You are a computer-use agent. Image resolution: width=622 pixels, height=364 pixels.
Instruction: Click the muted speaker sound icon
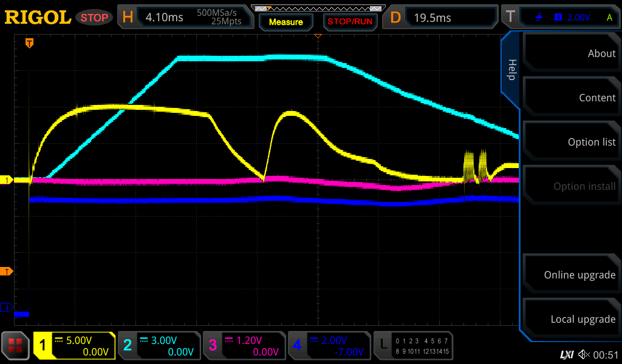click(584, 354)
